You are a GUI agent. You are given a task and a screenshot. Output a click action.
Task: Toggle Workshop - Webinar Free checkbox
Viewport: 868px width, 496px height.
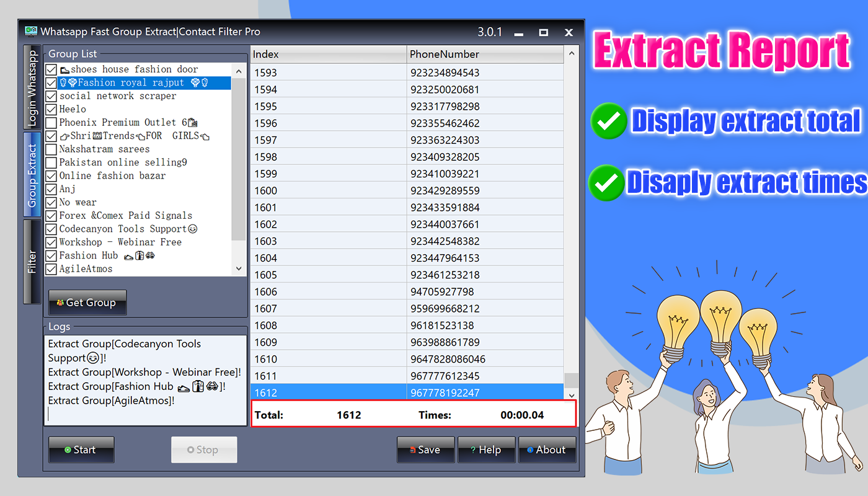click(x=51, y=242)
